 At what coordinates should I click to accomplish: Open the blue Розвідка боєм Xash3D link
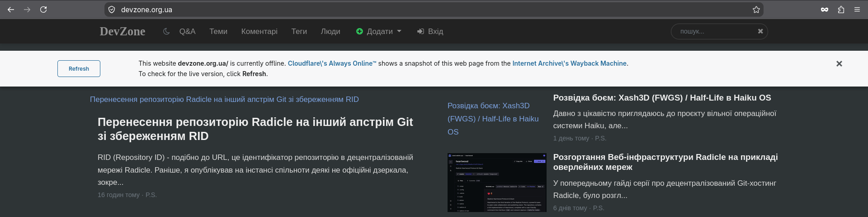click(493, 119)
